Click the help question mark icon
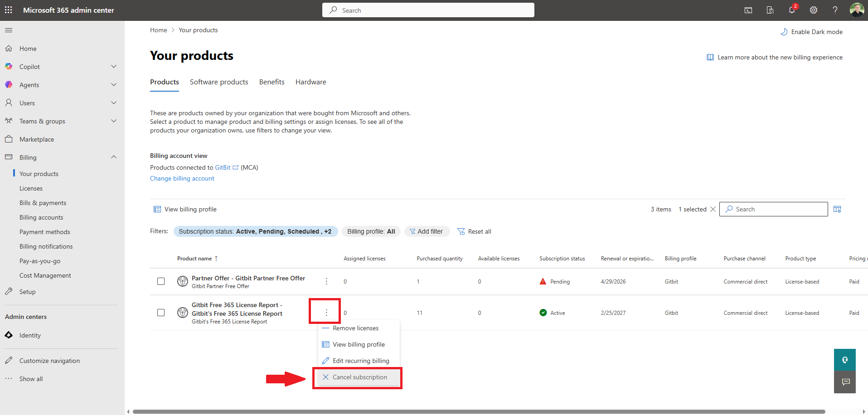 [835, 10]
